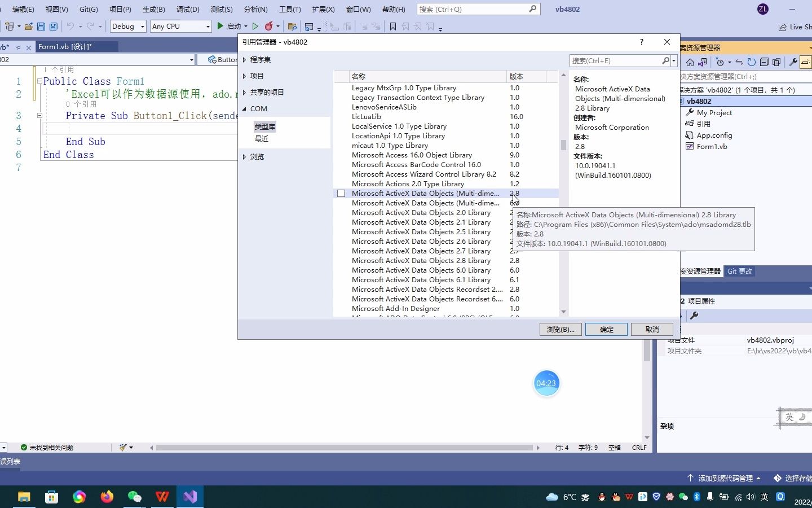
Task: Open the 调试(D) menu
Action: tap(188, 10)
